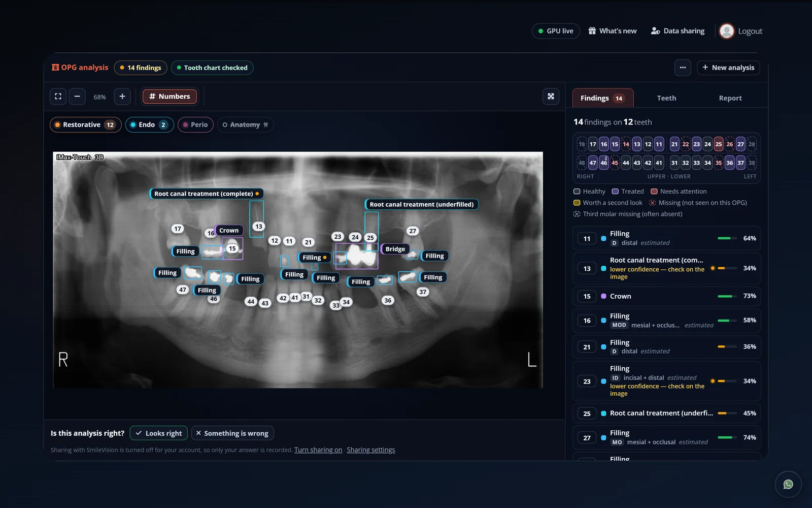Click the Crown label on the X-ray
This screenshot has height=508, width=812.
point(228,230)
